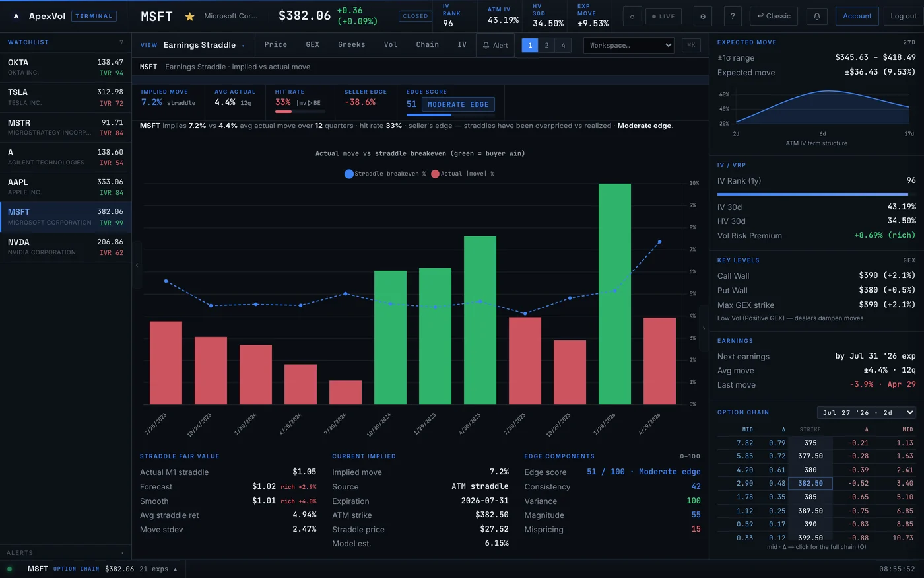Click the CLOSED market status badge
Viewport: 924px width, 578px height.
[x=415, y=16]
